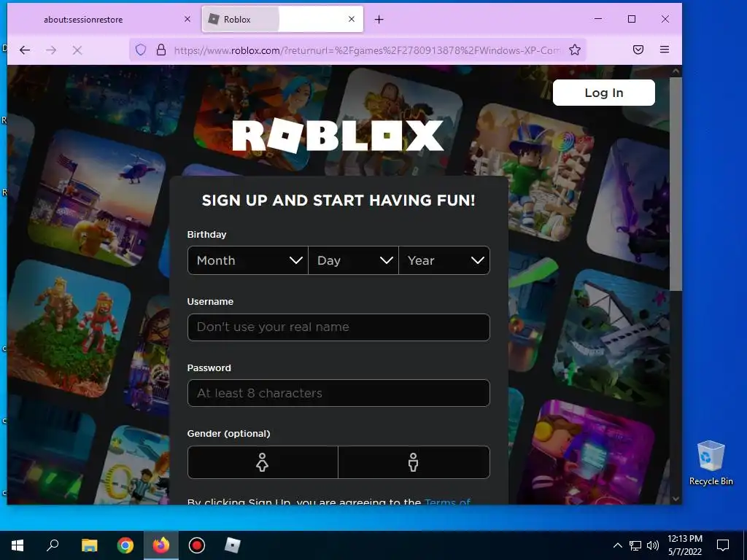Click the Password input field

(x=338, y=393)
